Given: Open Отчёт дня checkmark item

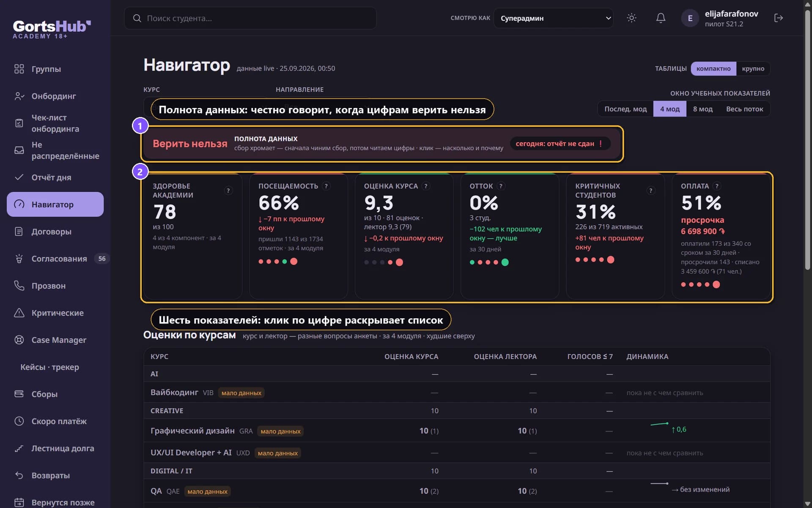Looking at the screenshot, I should click(x=55, y=177).
